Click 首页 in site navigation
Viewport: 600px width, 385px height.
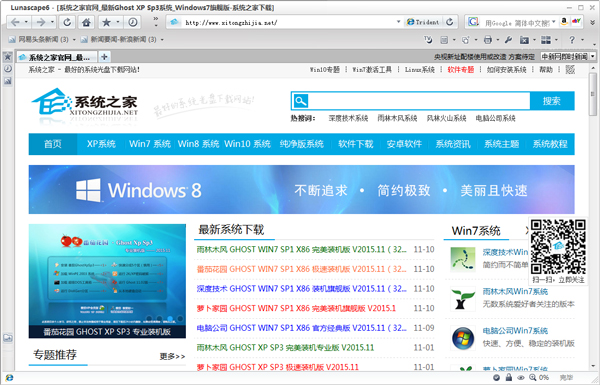[x=53, y=144]
